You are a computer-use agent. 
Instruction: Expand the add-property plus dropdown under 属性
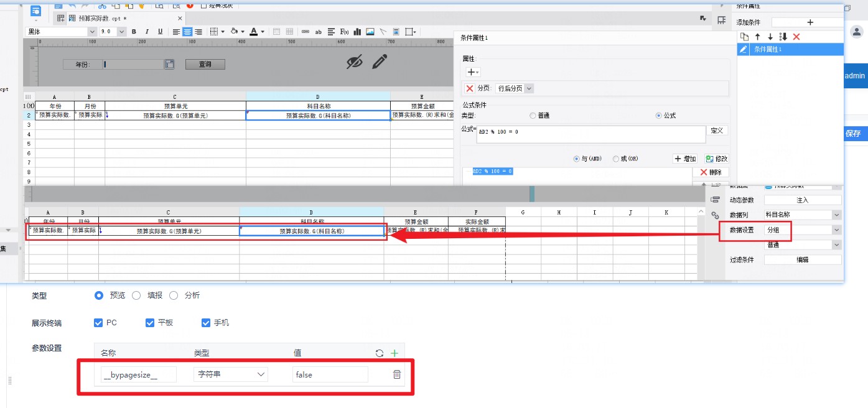473,72
